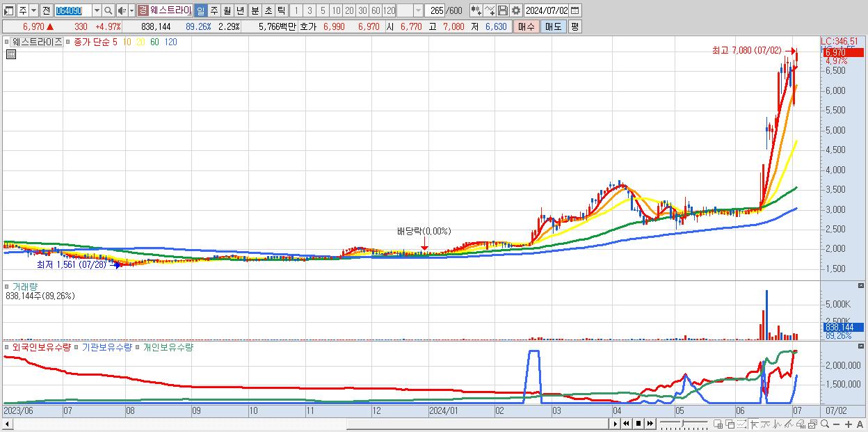868x432 pixels.
Task: Switch to 분 minute period
Action: click(255, 10)
